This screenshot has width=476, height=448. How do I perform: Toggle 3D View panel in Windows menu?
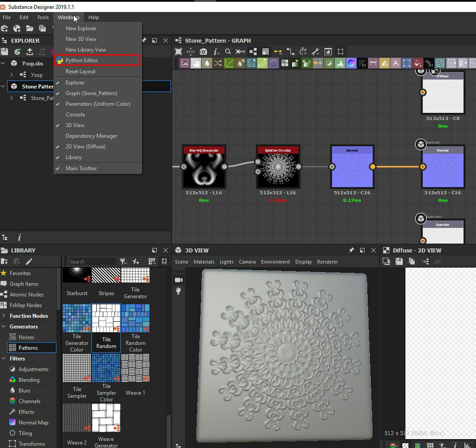tap(98, 125)
